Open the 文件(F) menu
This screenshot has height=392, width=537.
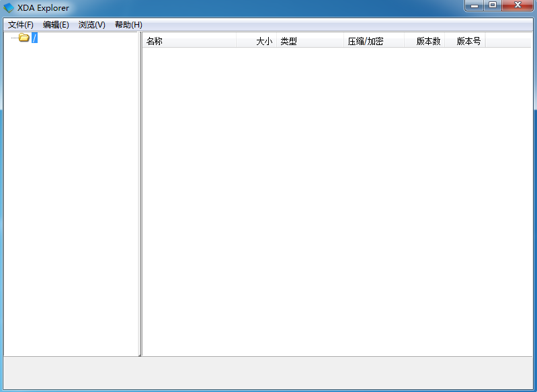tap(21, 25)
